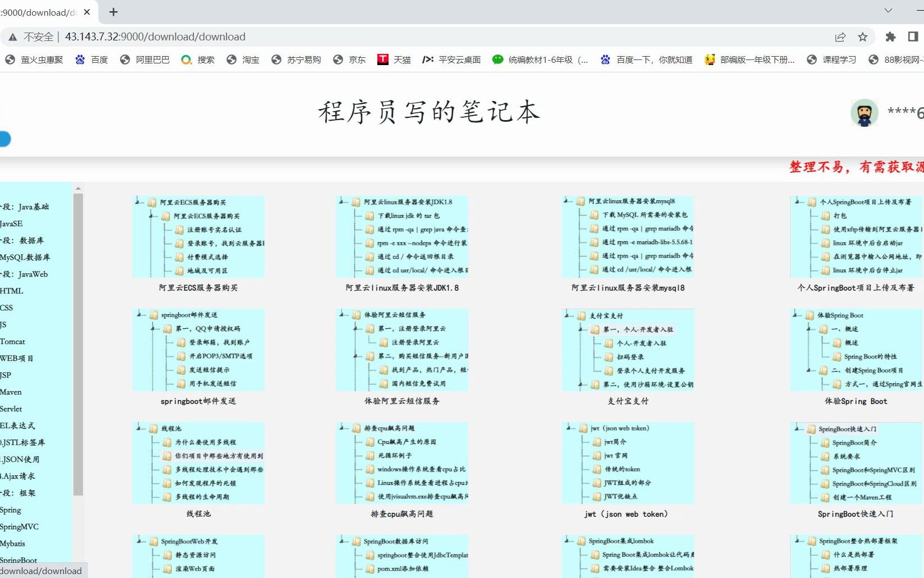Screen dimensions: 924x578
Task: Open the 体验阿里云短信服务 note thumbnail
Action: [401, 350]
